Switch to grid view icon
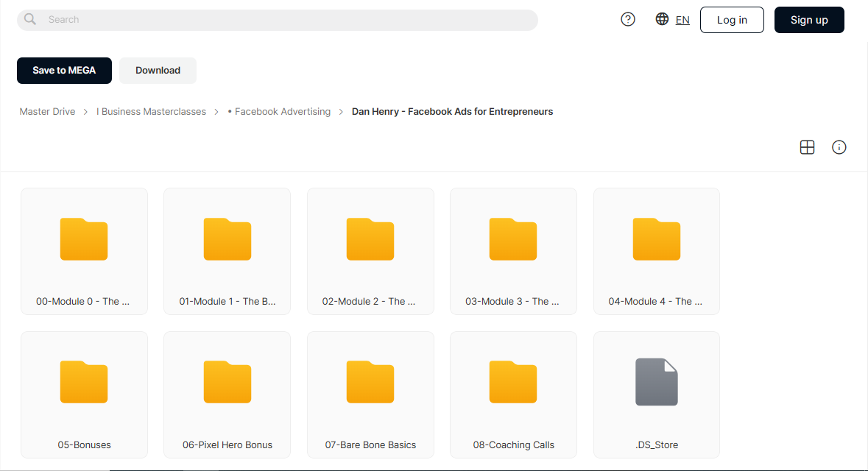 [x=807, y=147]
